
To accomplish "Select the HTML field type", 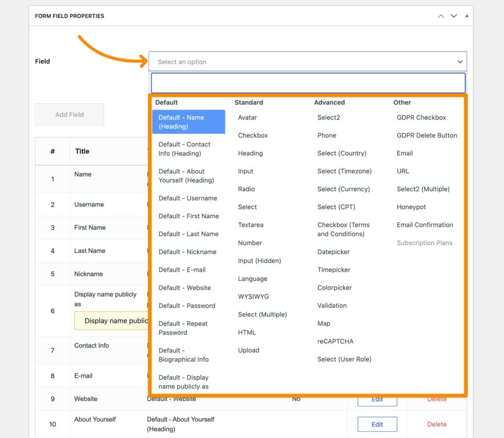I will click(247, 333).
